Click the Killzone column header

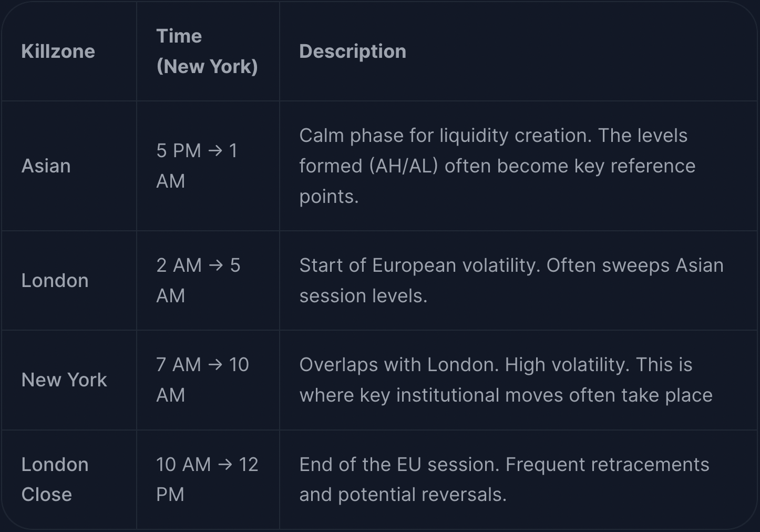[x=58, y=52]
